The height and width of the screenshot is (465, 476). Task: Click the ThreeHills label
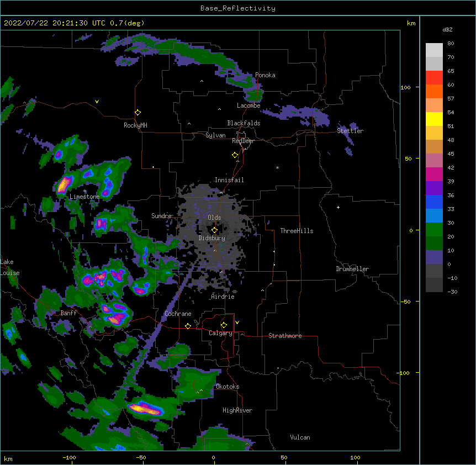[297, 231]
